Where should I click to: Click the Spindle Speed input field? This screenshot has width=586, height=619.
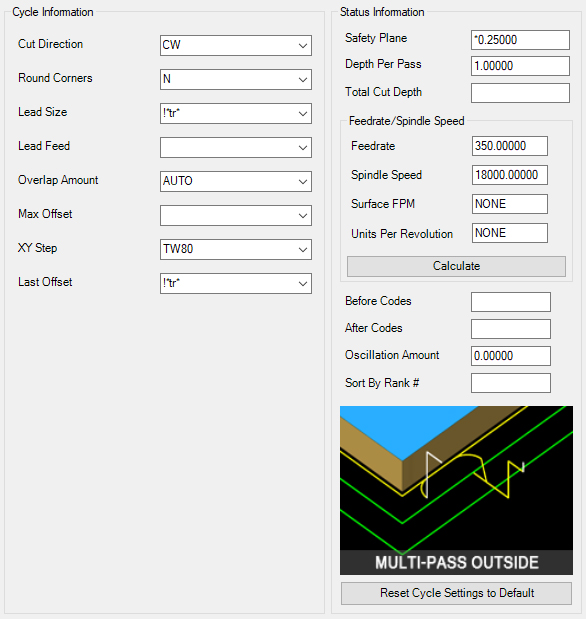click(x=509, y=175)
